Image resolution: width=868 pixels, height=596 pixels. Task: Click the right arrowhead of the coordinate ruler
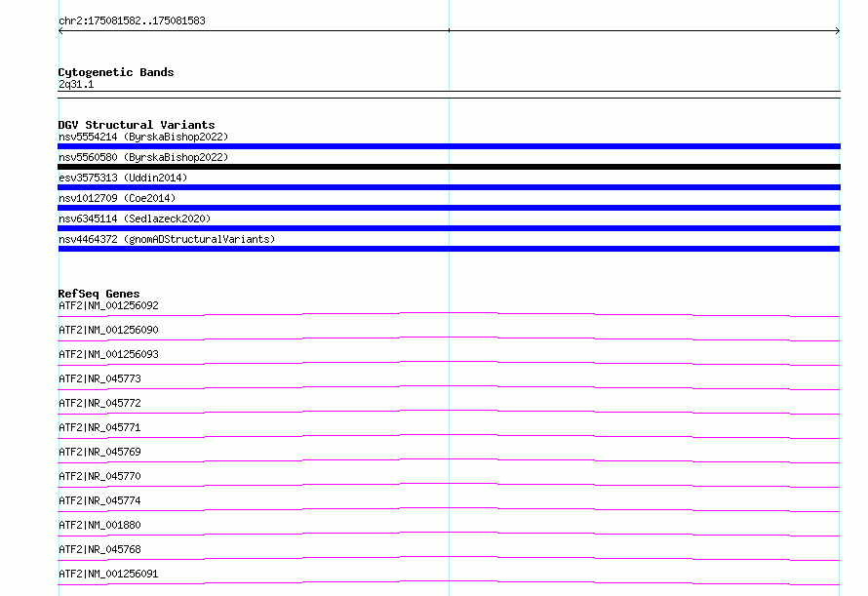[838, 31]
